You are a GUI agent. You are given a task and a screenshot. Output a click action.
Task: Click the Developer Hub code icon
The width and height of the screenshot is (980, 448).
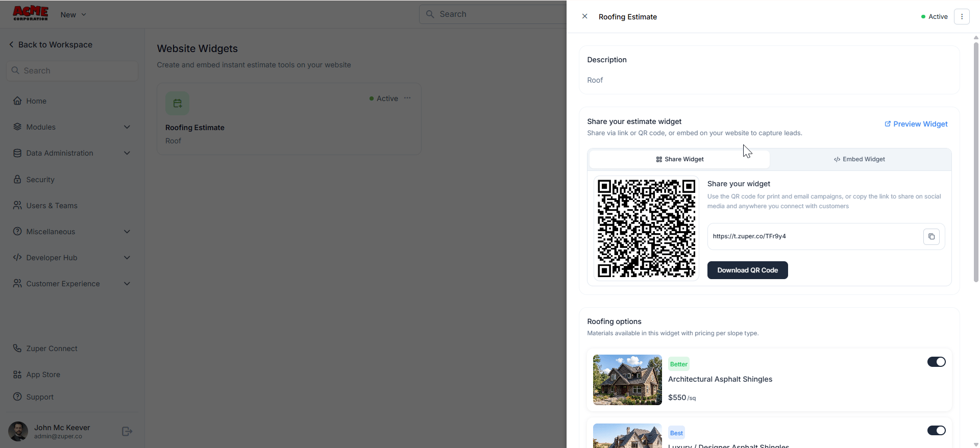17,257
